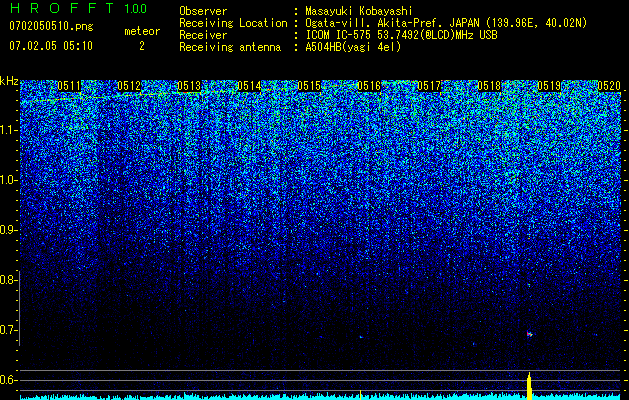This screenshot has width=629, height=400.
Task: Click the 0516 time marker
Action: 369,86
